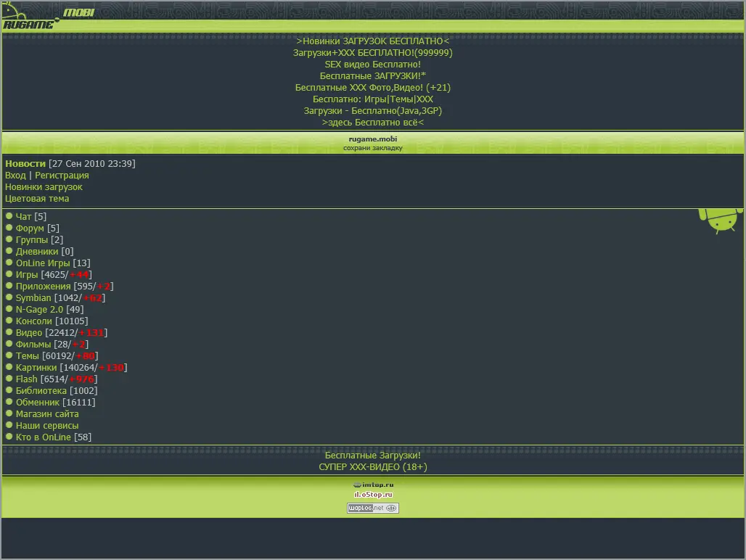The width and height of the screenshot is (746, 560).
Task: Open the Форум section
Action: [x=30, y=228]
